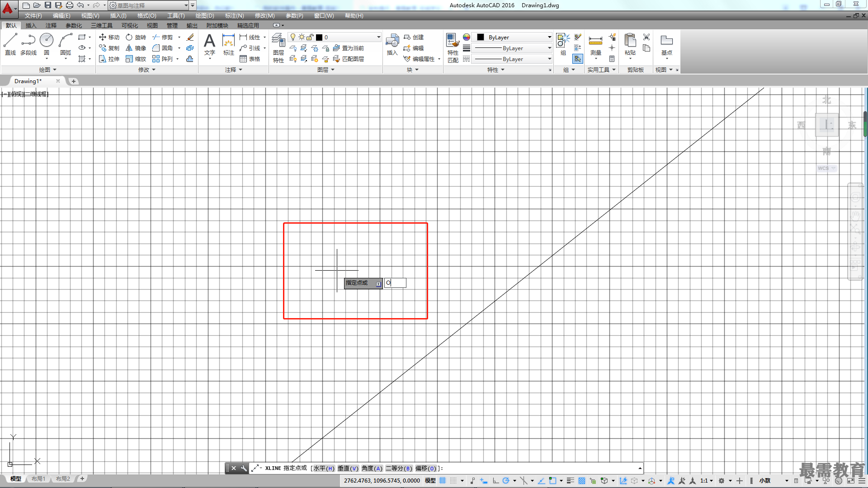868x488 pixels.
Task: Click the Paste (粘贴) icon
Action: (630, 44)
